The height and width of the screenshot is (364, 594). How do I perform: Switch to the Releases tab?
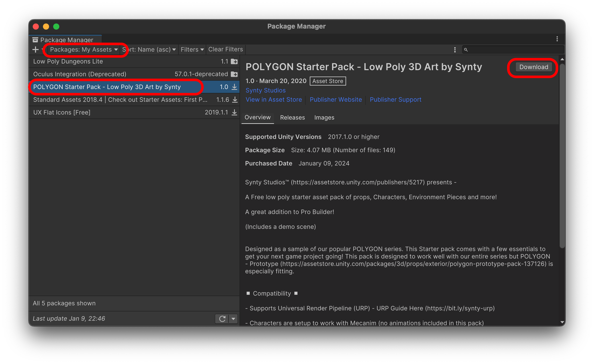click(x=292, y=118)
